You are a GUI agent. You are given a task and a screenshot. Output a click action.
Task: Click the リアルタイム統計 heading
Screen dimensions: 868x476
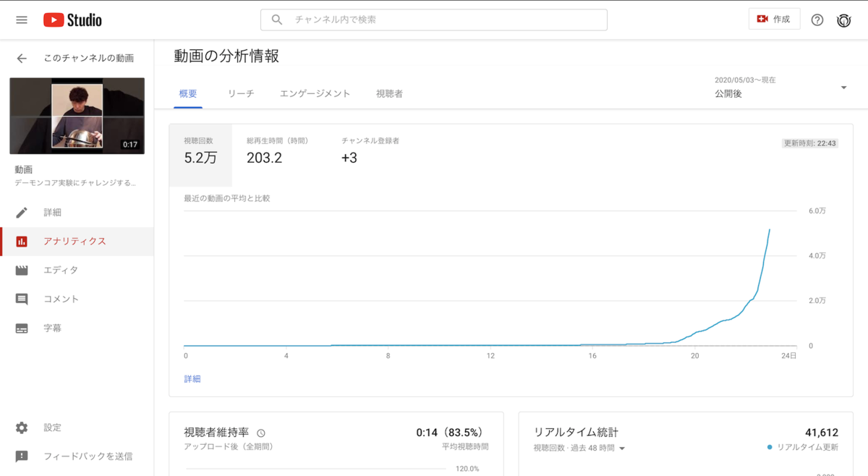[576, 432]
